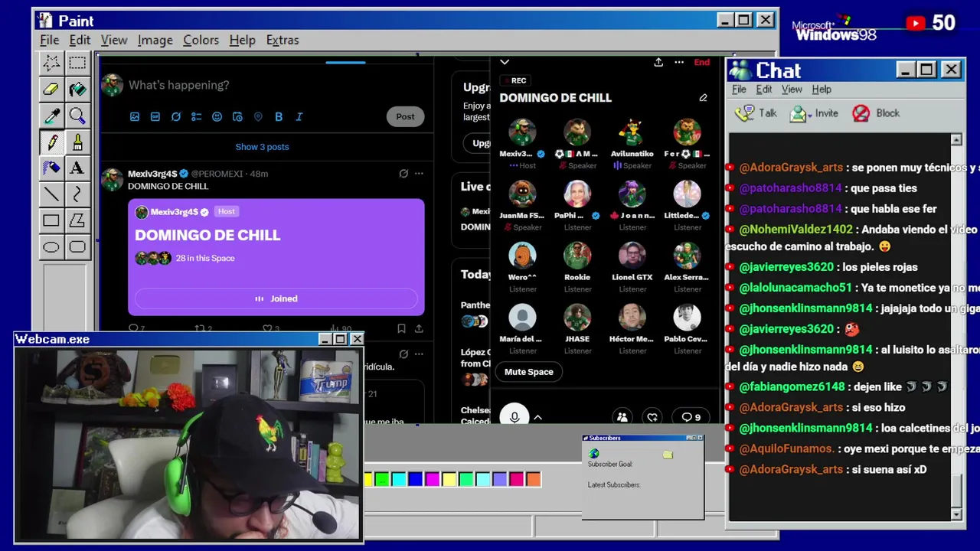Select the rectangular Select tool in Paint
Screen dimensions: 980x551
click(x=77, y=63)
